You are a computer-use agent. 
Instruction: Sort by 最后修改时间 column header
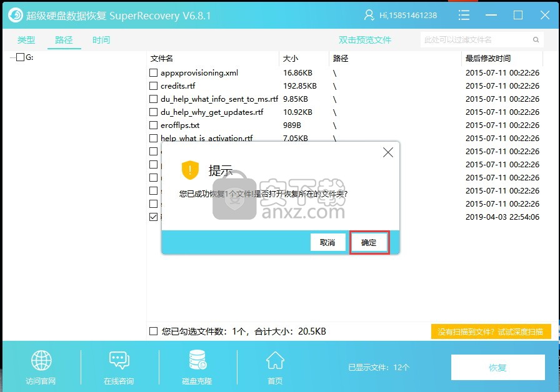coord(488,59)
